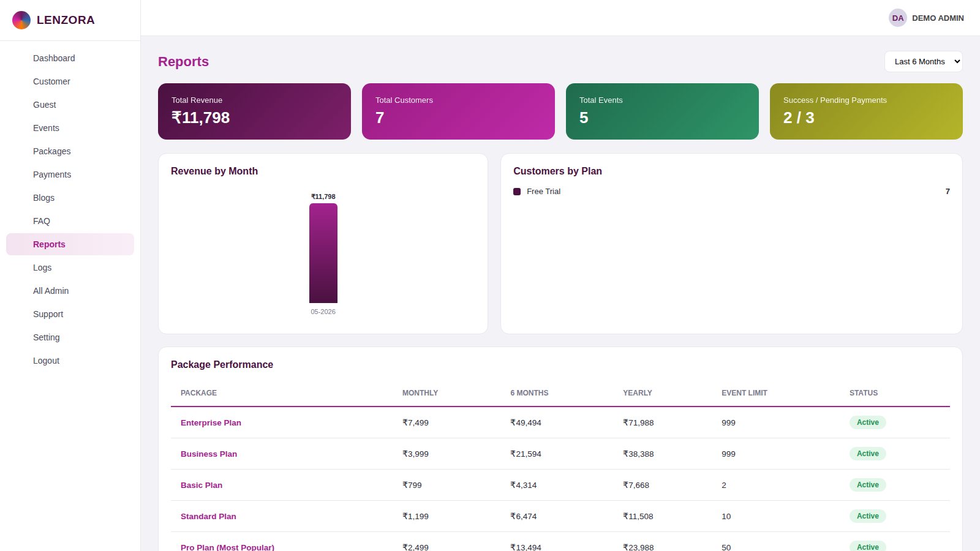Screen dimensions: 980x551
Task: Open Packages from the sidebar
Action: pyautogui.click(x=70, y=151)
